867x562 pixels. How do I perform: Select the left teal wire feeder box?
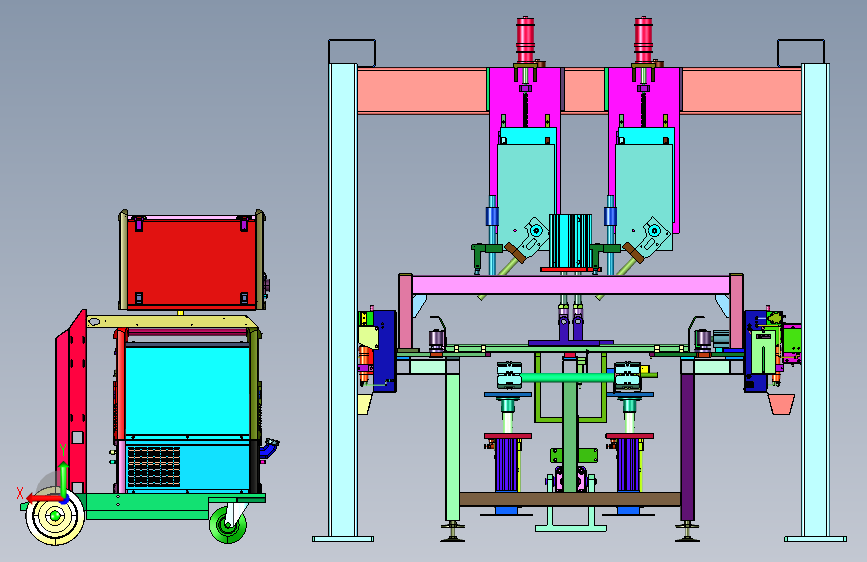click(x=525, y=188)
